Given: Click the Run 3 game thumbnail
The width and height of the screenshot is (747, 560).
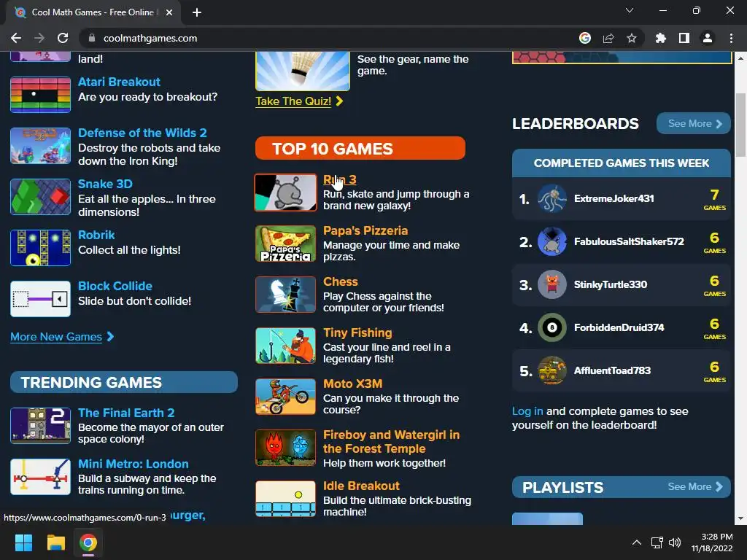Looking at the screenshot, I should (285, 192).
